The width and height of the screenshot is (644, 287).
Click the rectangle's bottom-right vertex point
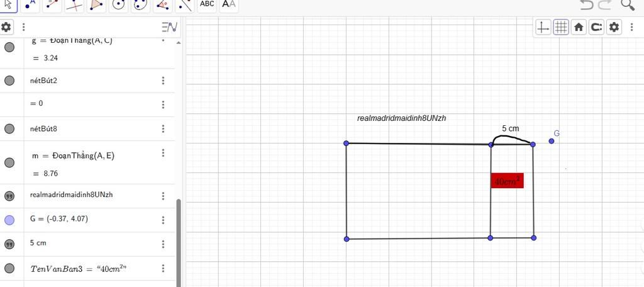[x=533, y=238]
